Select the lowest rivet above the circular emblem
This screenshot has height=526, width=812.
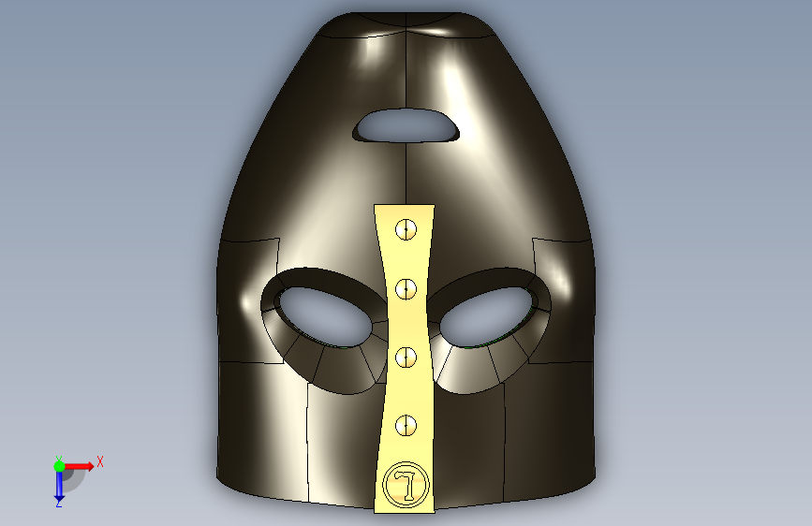406,426
